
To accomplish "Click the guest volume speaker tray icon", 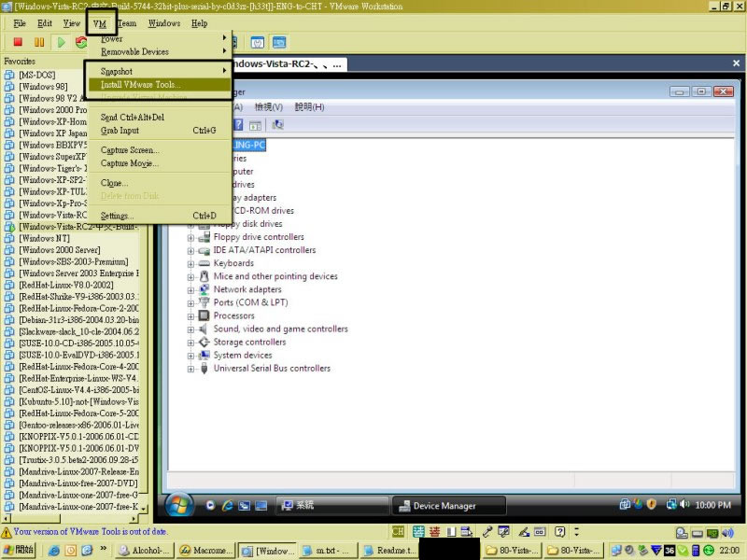I will coord(684,504).
